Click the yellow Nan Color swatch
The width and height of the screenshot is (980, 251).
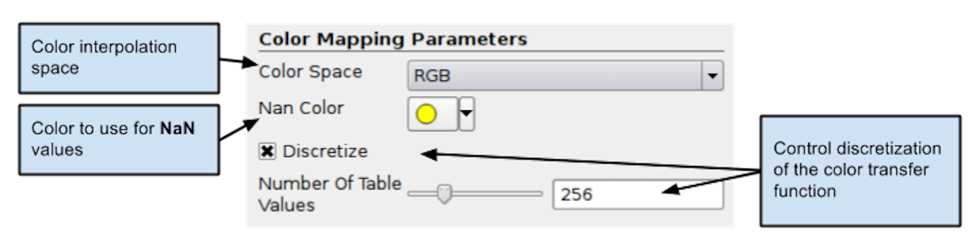pos(426,114)
